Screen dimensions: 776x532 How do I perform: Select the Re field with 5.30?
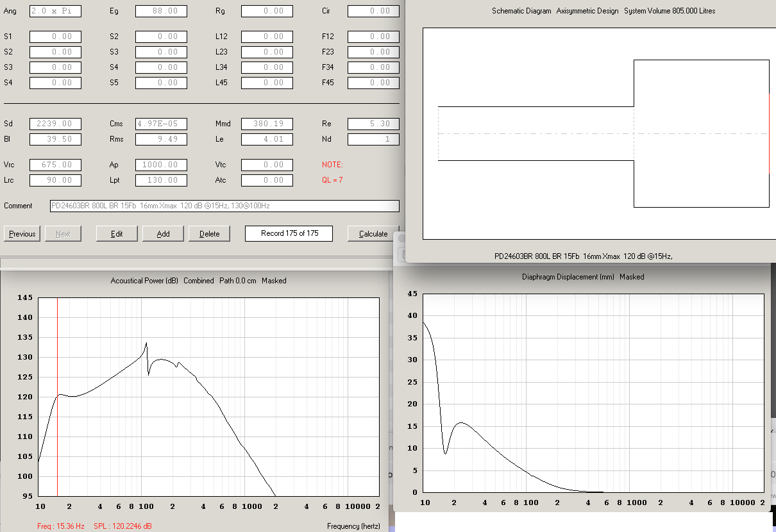(373, 124)
